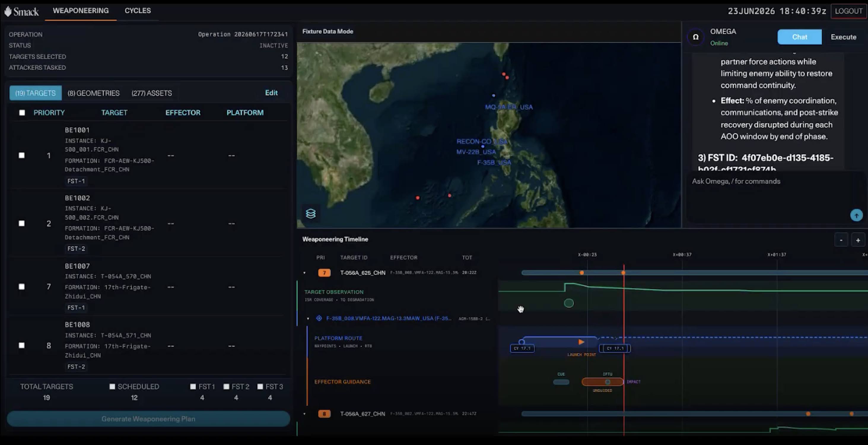Collapse the T-056A_625_CHN timeline row
The image size is (868, 445).
[x=304, y=273]
